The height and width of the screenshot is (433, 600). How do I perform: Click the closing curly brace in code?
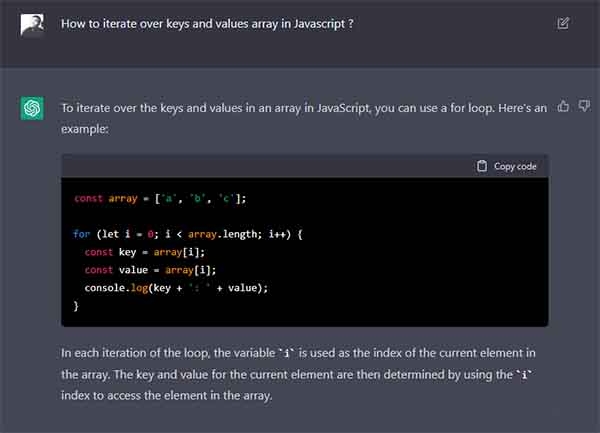[76, 306]
